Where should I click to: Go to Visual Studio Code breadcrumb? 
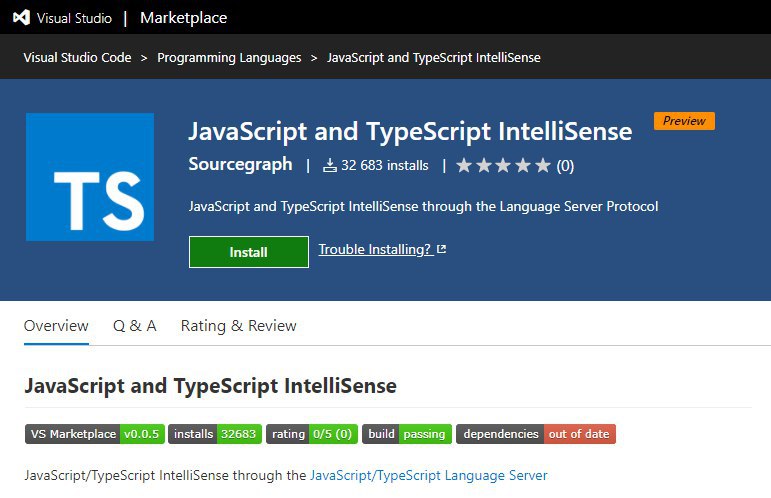77,58
